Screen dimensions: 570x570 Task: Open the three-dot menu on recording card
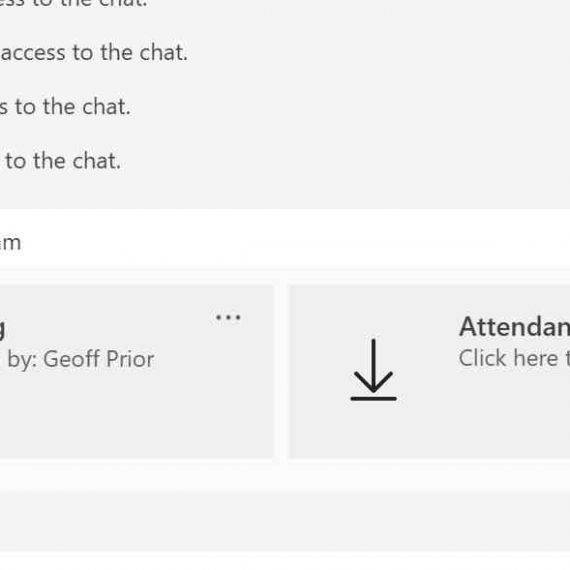pos(228,317)
